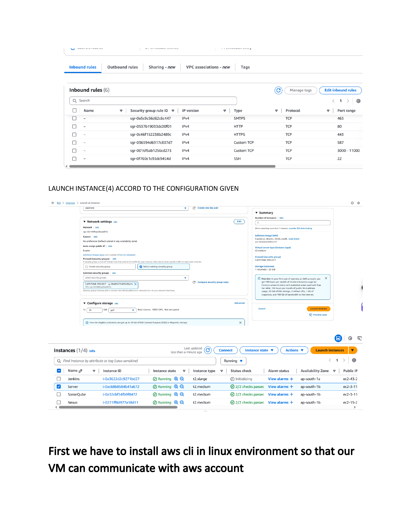This screenshot has height=532, width=411.
Task: Open Select security groups dropdown
Action: (x=136, y=278)
